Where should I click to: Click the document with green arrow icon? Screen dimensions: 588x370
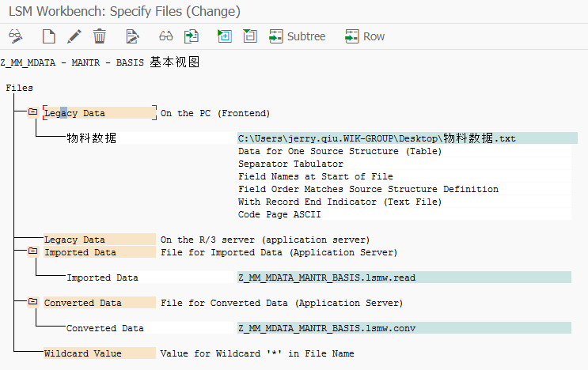192,36
